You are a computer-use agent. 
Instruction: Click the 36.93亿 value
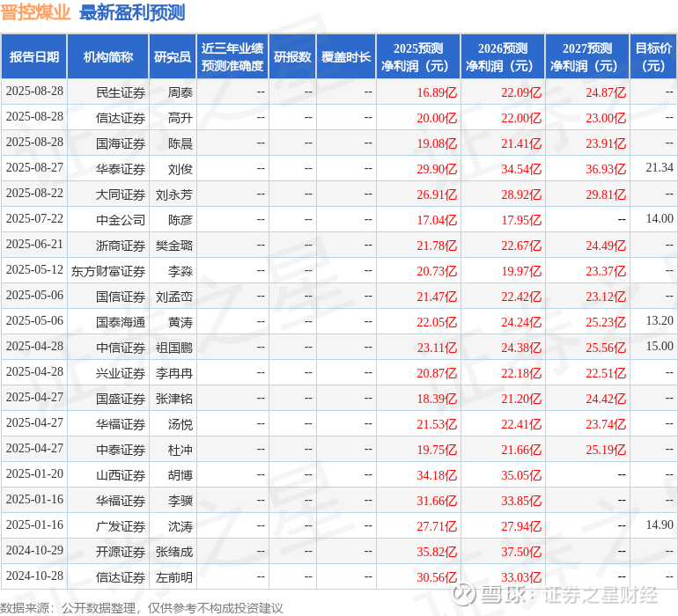[x=606, y=169]
